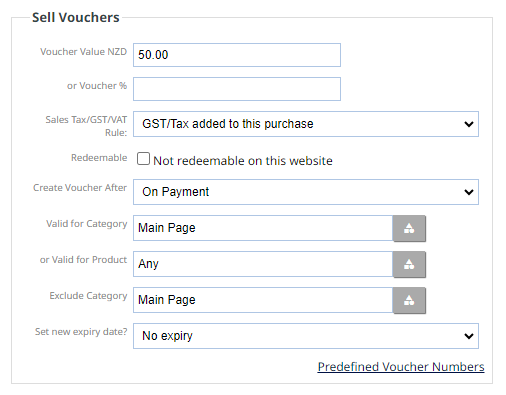Open the product picker beside Valid for Product
506x395 pixels.
(409, 264)
